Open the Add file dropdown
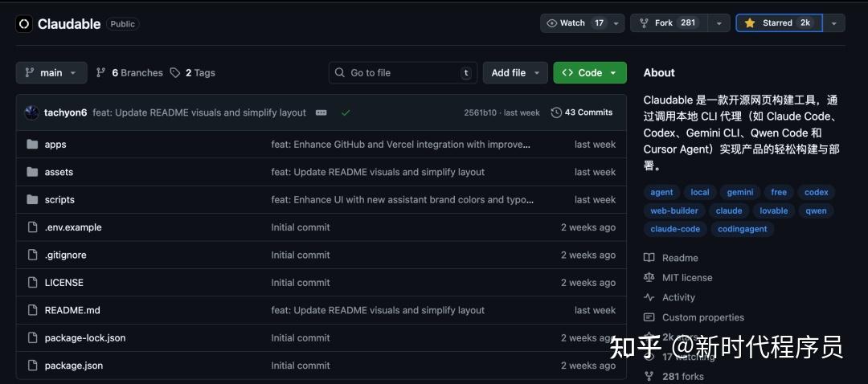868x384 pixels. [x=515, y=72]
